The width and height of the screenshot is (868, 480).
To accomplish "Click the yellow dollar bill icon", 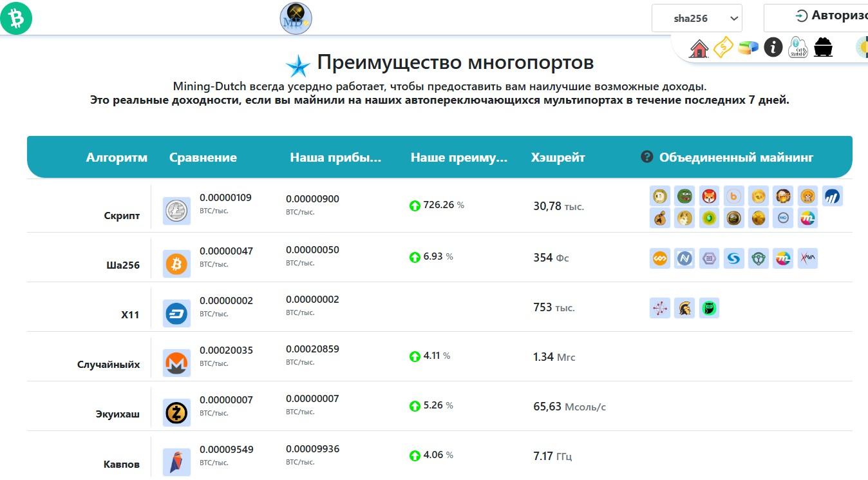I will point(723,47).
